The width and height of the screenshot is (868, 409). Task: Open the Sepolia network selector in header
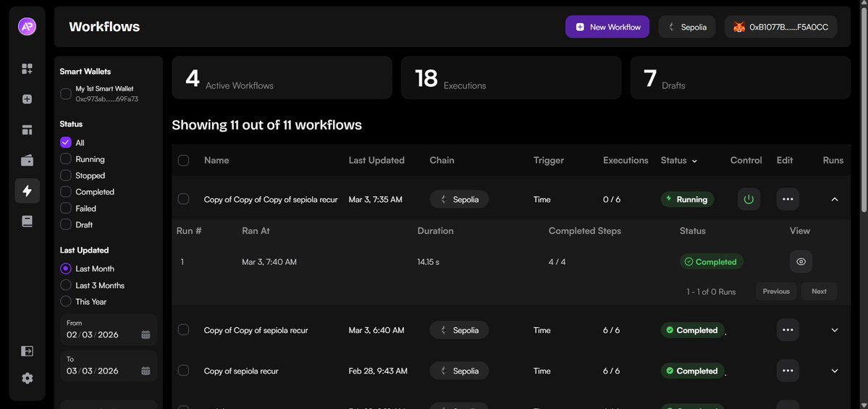tap(687, 27)
